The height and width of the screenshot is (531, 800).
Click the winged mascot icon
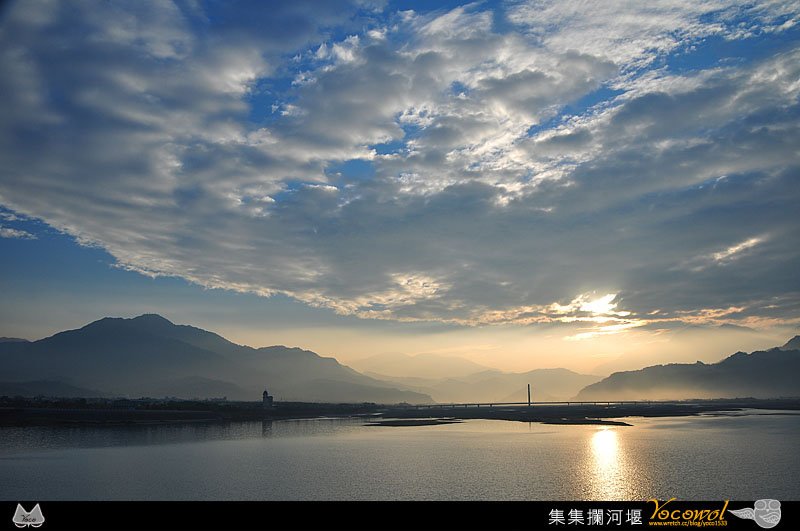[755, 513]
